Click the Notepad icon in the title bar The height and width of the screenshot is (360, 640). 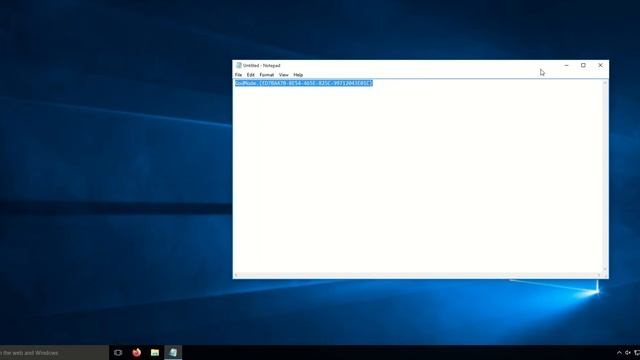pos(239,65)
